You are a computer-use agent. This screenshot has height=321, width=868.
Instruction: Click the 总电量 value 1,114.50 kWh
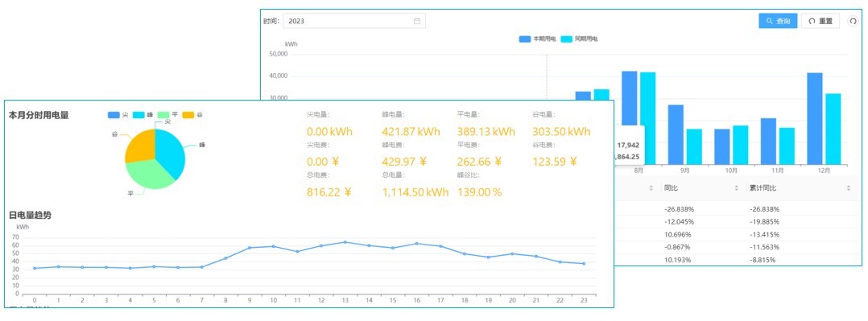click(x=415, y=192)
